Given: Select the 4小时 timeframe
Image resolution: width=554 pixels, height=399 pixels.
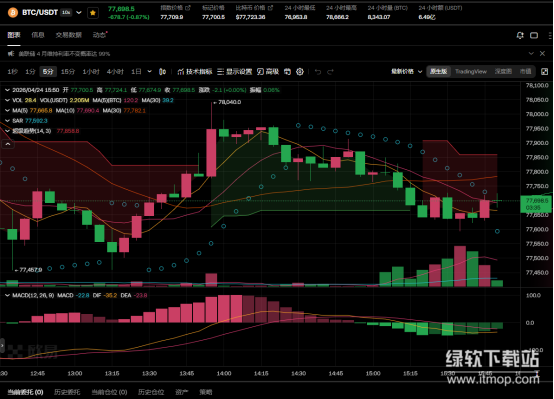Looking at the screenshot, I should pos(115,72).
